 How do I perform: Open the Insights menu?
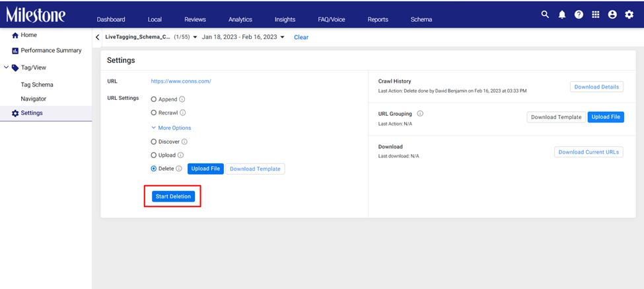(x=285, y=19)
